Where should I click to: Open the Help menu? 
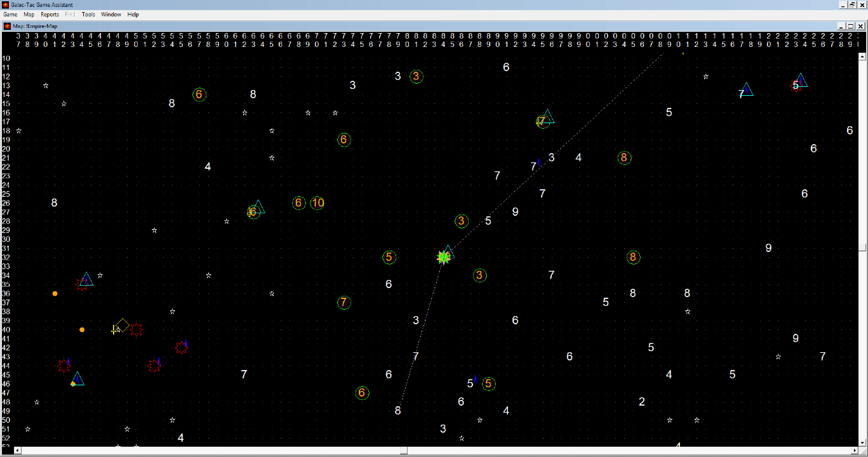tap(133, 15)
